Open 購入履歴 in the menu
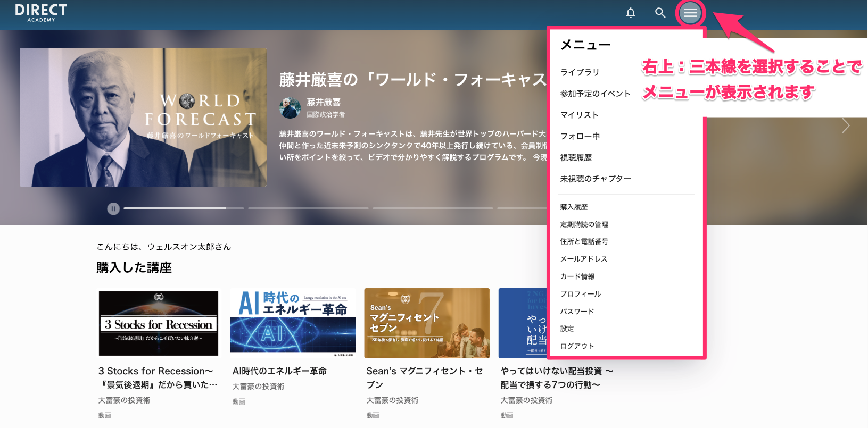The image size is (868, 428). 574,207
